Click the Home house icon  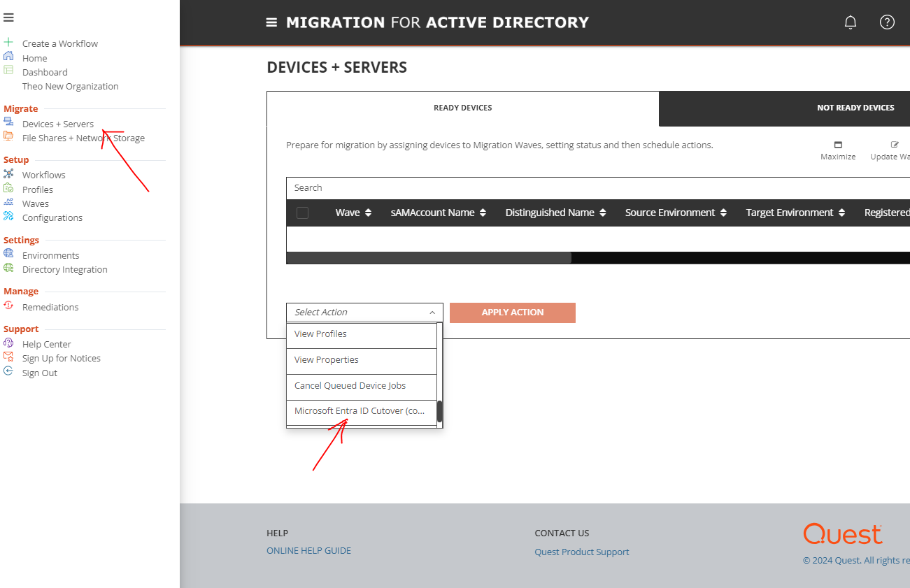[x=8, y=57]
